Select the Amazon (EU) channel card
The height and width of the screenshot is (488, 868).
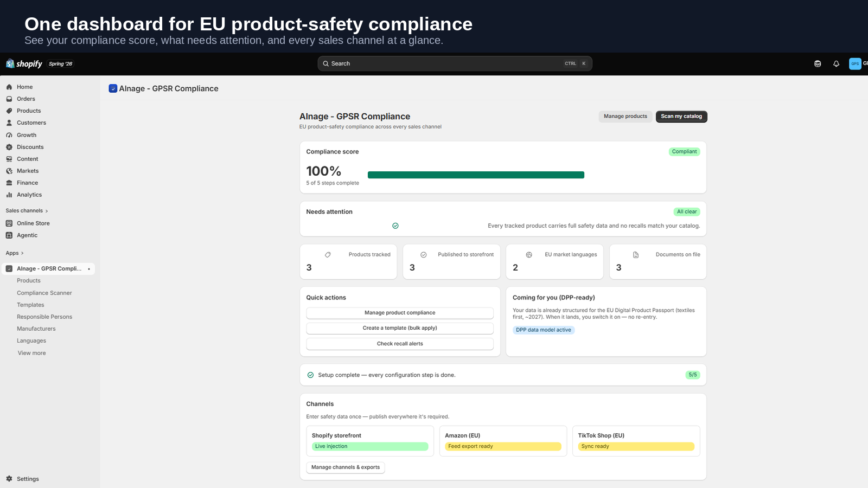[x=503, y=441]
